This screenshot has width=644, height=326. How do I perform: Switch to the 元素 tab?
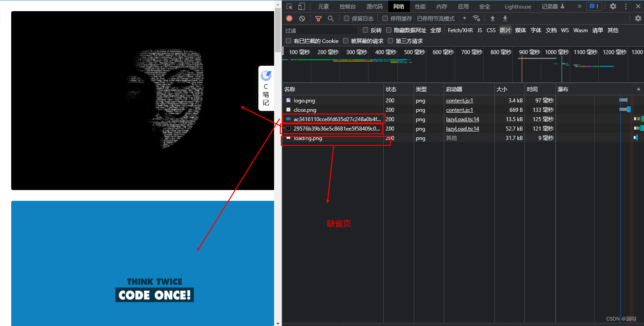pyautogui.click(x=323, y=6)
